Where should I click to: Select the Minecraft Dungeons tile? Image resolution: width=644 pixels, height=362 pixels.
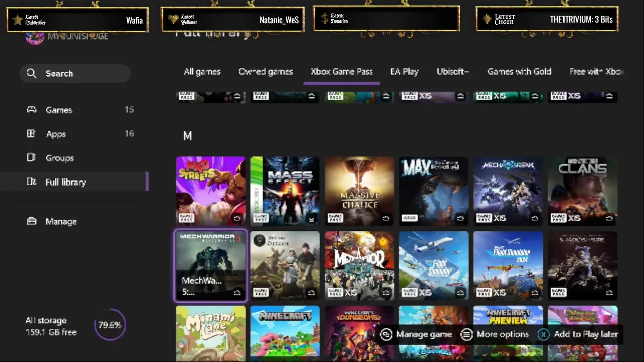359,333
